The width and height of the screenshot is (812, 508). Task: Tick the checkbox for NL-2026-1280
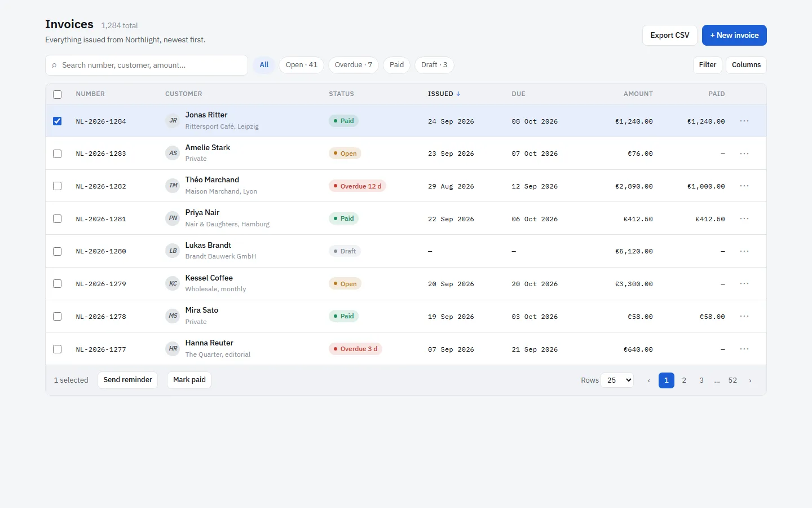[57, 251]
